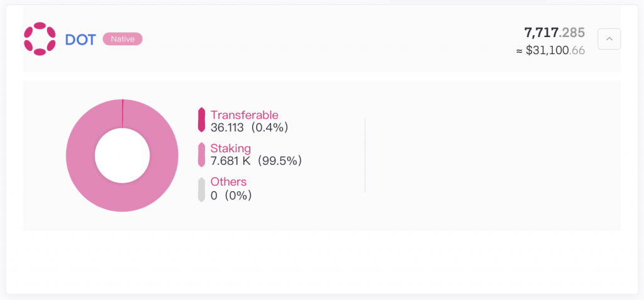Click the vertical divider beside legend
The image size is (644, 300).
(x=365, y=155)
